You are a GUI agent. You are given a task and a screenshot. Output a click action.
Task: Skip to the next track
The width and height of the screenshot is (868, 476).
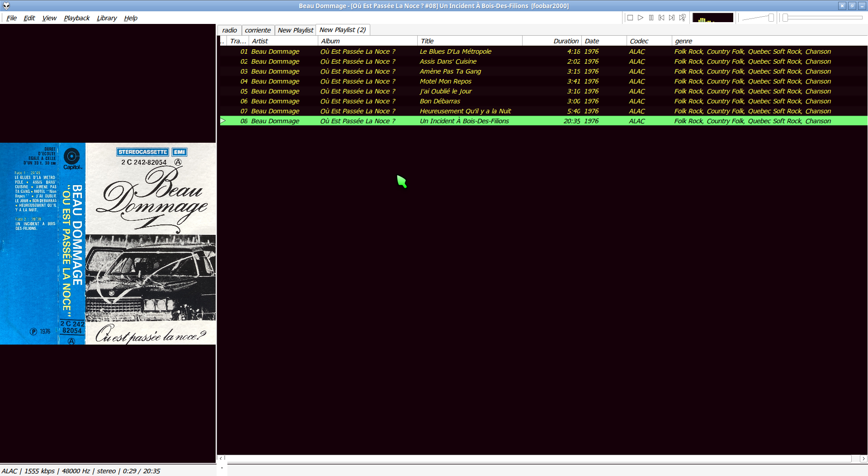[x=672, y=18]
